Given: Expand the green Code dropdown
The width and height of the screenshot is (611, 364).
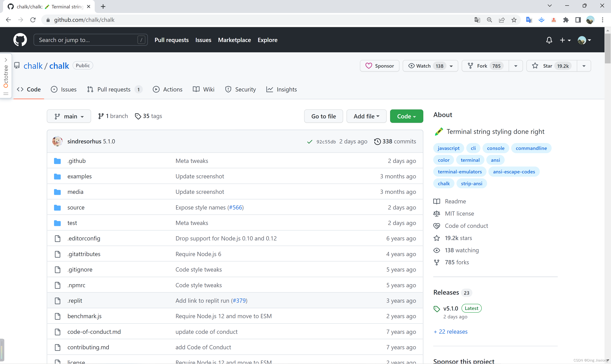Looking at the screenshot, I should point(406,116).
